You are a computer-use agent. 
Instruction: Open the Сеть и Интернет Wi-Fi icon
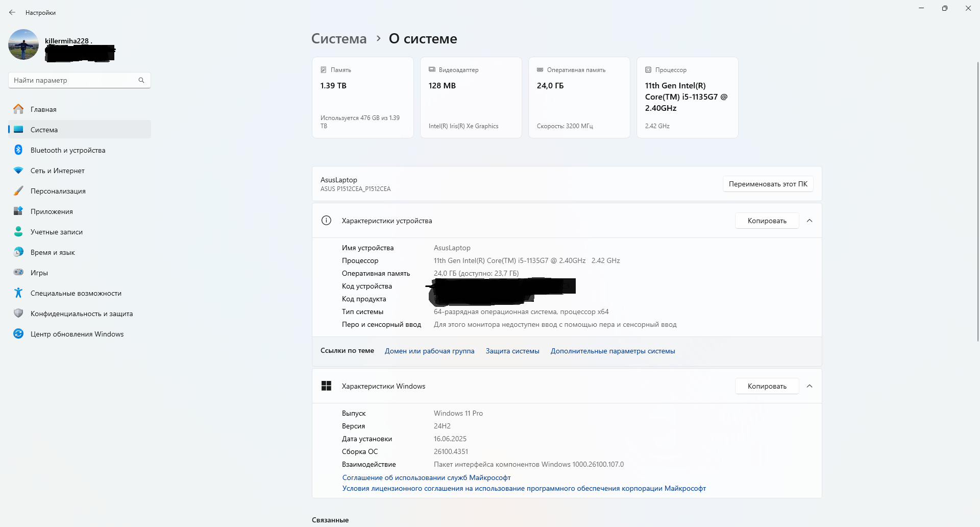click(x=18, y=171)
